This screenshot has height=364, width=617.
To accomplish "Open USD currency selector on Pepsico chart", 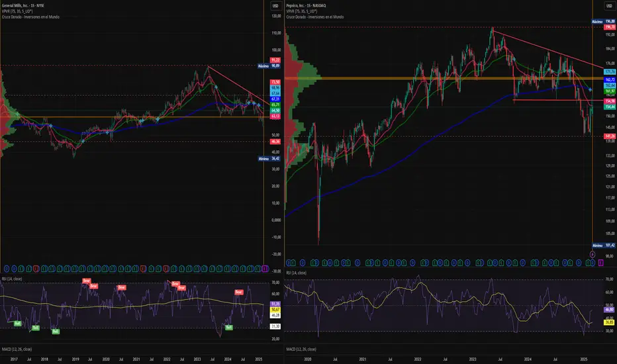I will pyautogui.click(x=609, y=5).
